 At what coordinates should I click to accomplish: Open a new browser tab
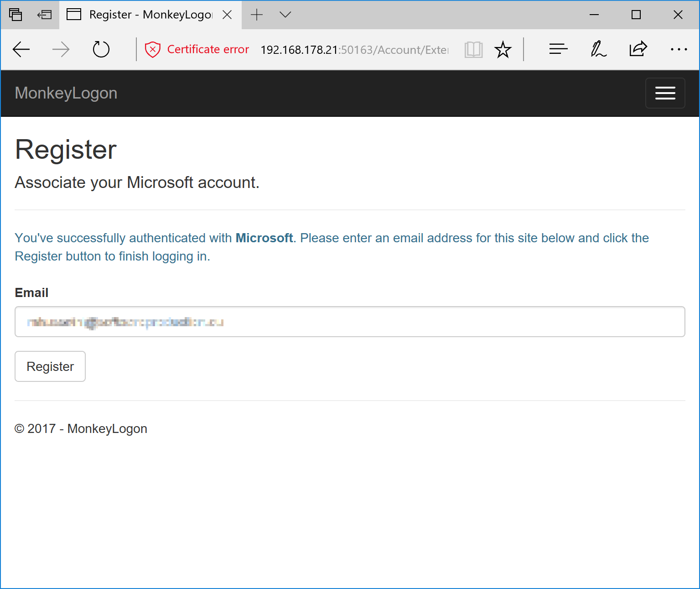click(257, 15)
